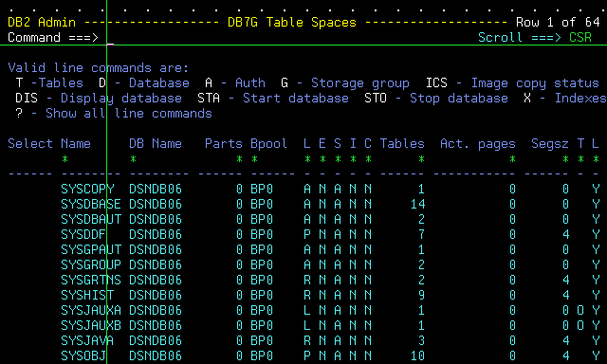
Task: Click the Select column header
Action: pyautogui.click(x=30, y=143)
